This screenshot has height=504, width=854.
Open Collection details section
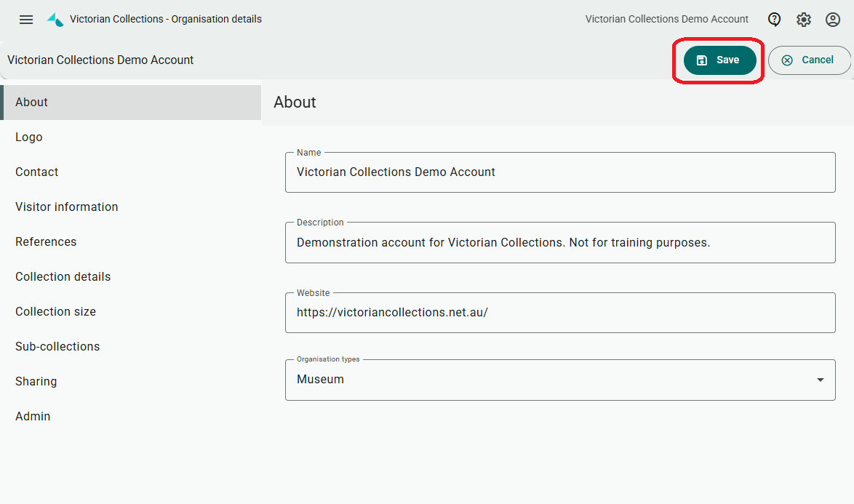tap(131, 276)
